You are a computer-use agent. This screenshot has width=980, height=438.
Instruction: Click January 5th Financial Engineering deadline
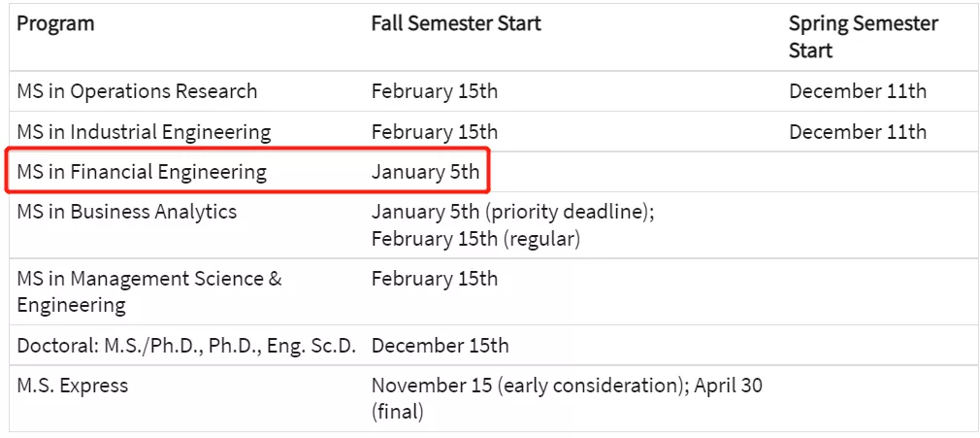[x=425, y=173]
